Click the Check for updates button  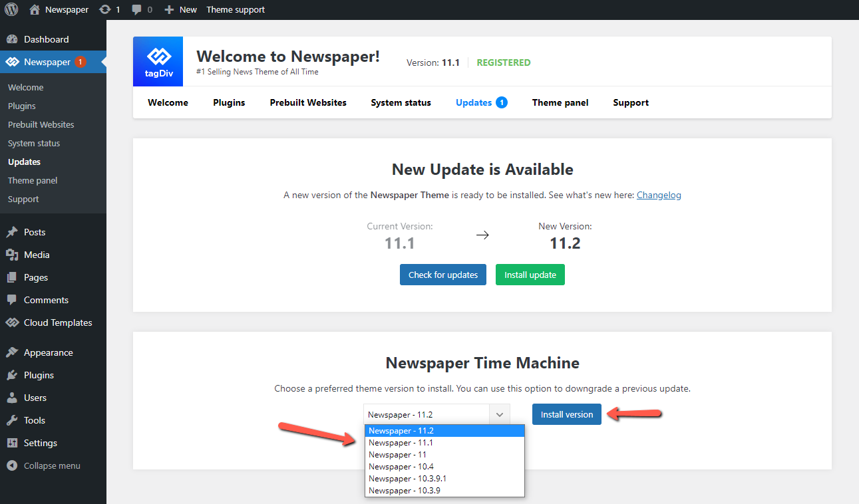point(443,275)
